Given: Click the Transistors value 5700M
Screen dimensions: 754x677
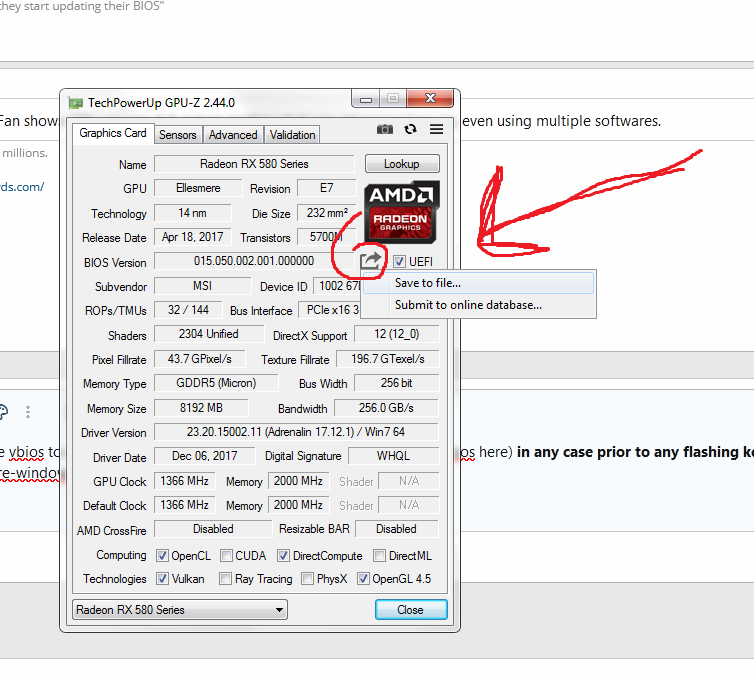Looking at the screenshot, I should 327,237.
